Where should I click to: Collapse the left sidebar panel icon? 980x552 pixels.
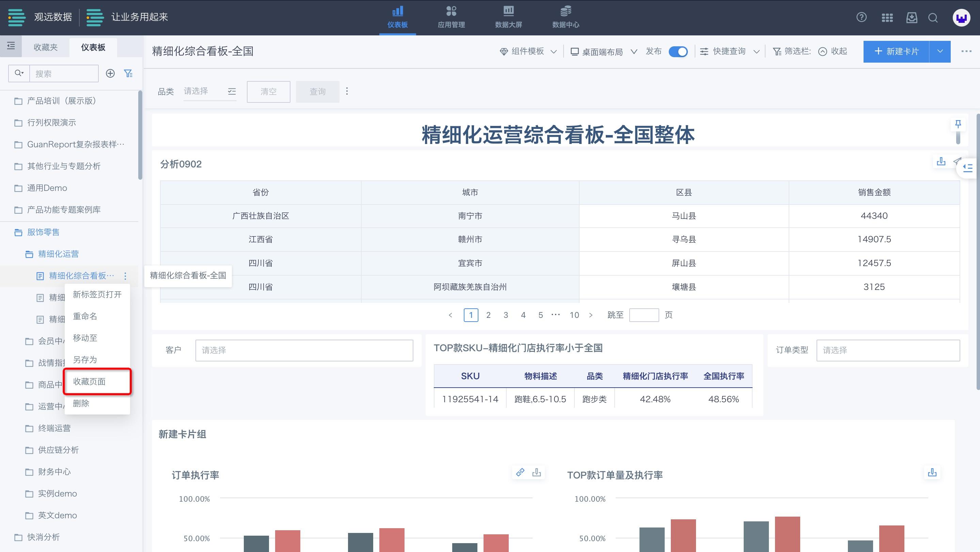11,46
